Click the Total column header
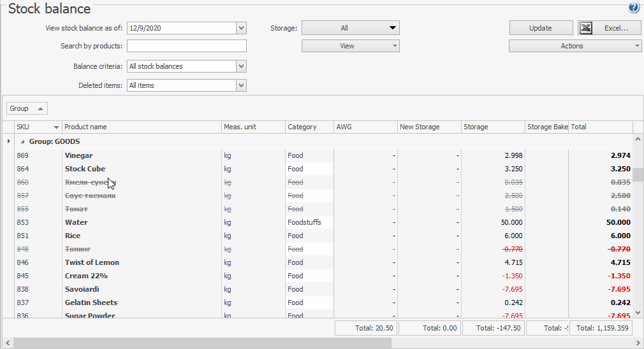This screenshot has height=349, width=644. pos(599,127)
